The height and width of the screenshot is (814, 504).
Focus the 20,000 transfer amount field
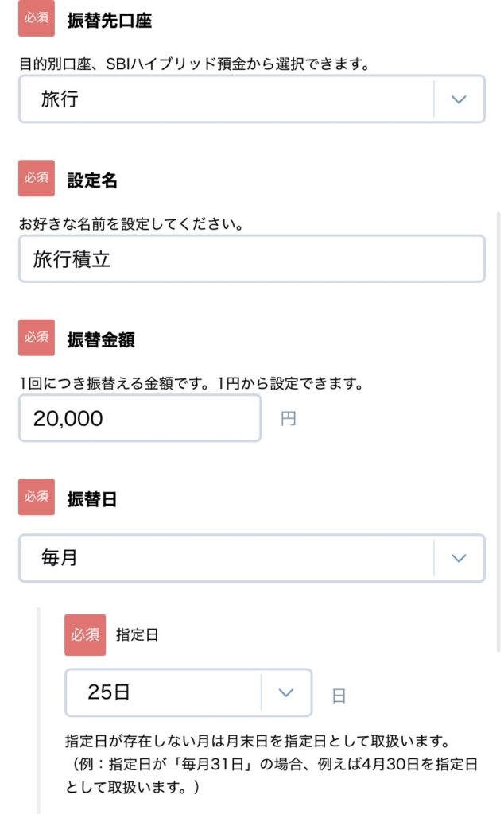[x=140, y=418]
